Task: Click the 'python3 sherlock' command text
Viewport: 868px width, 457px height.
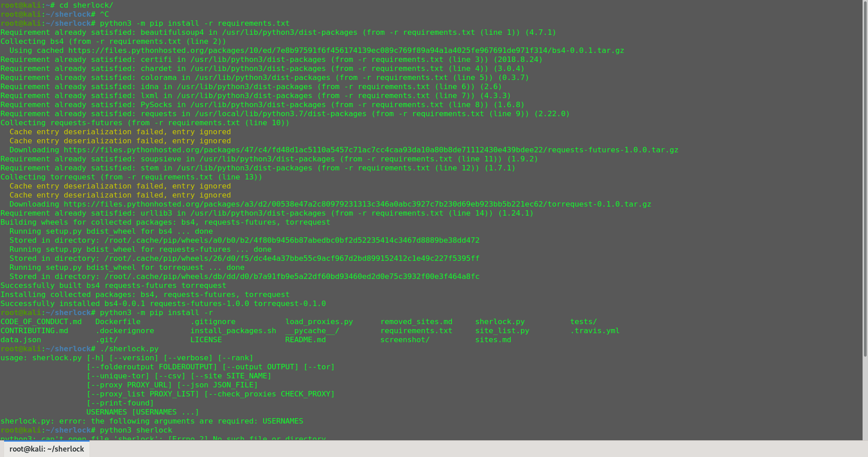Action: pyautogui.click(x=136, y=430)
